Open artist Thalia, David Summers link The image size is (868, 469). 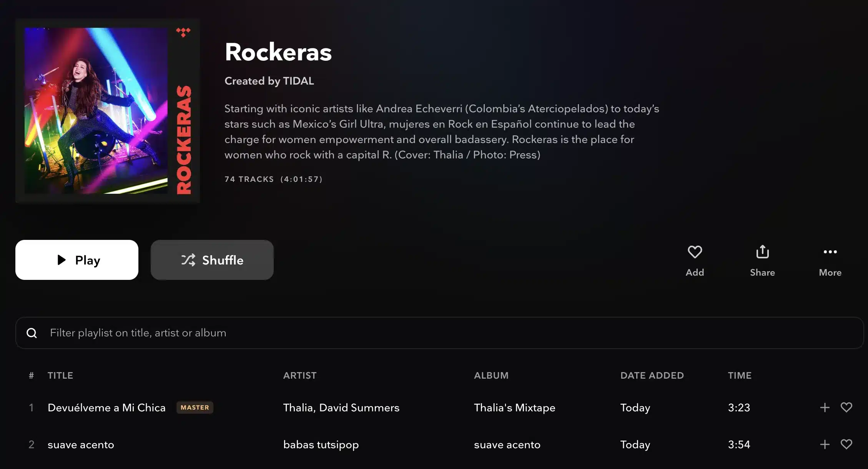click(341, 407)
